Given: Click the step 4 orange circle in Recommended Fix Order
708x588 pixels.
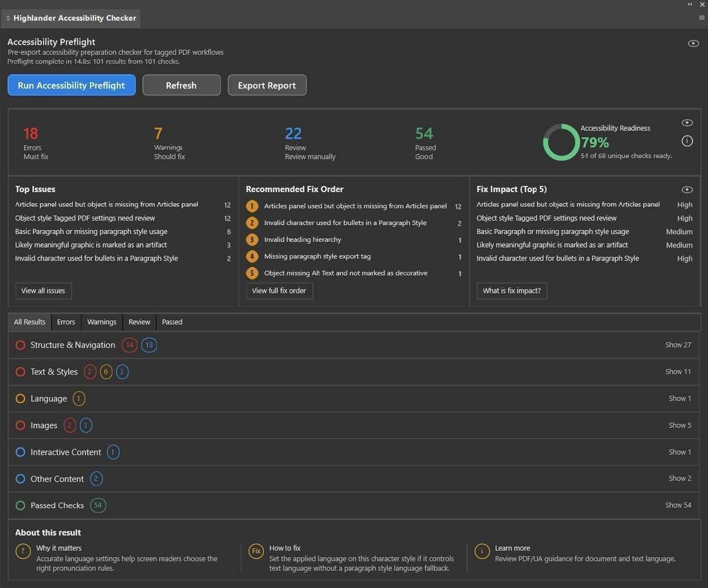Looking at the screenshot, I should point(253,257).
